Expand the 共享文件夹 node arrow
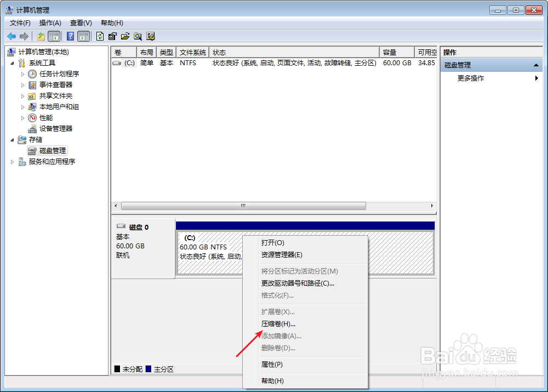 coord(22,96)
